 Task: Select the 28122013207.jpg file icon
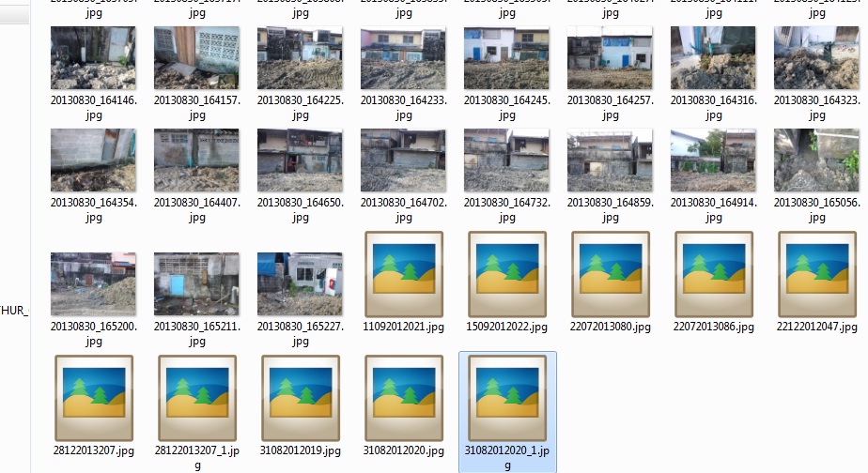tap(94, 398)
